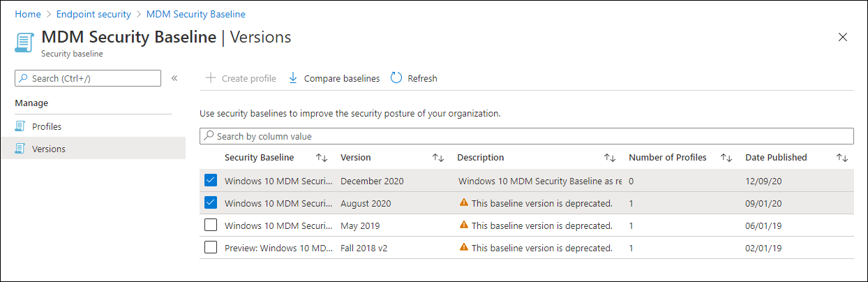Image resolution: width=868 pixels, height=282 pixels.
Task: Click deprecated description text in August 2020 row
Action: coord(542,203)
